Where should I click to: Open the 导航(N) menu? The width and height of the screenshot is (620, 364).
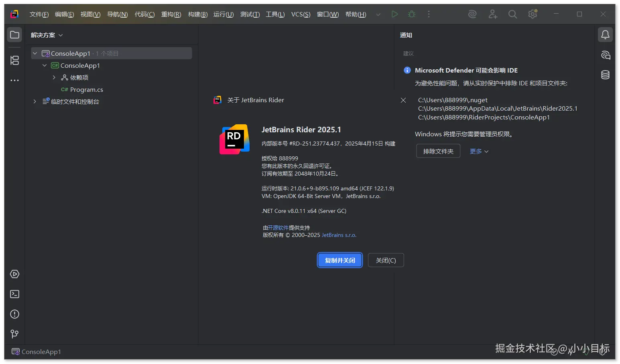coord(117,14)
